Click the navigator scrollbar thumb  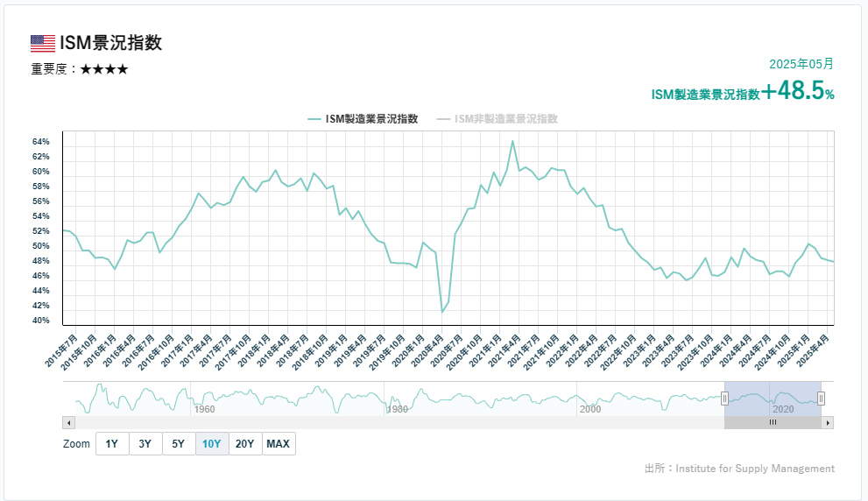773,423
